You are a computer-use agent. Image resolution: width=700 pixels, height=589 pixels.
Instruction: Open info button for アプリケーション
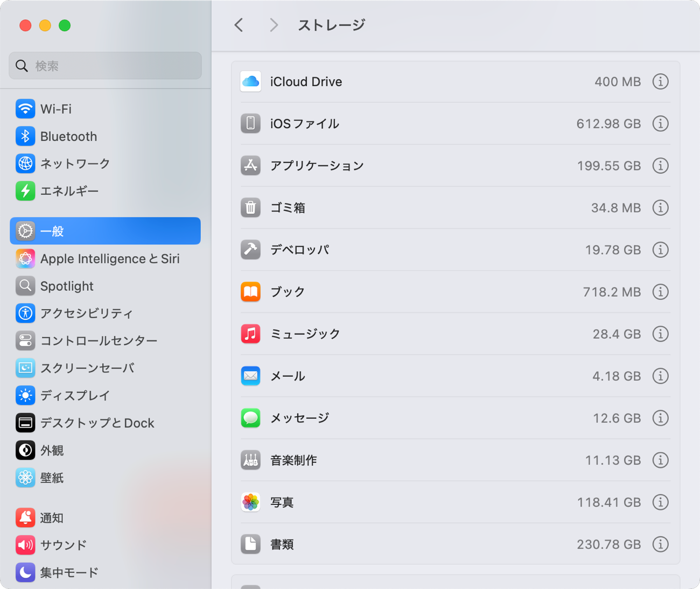pos(660,165)
